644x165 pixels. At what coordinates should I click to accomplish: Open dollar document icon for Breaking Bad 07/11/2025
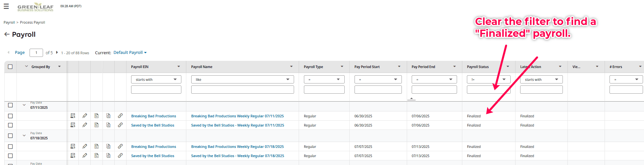pyautogui.click(x=108, y=116)
